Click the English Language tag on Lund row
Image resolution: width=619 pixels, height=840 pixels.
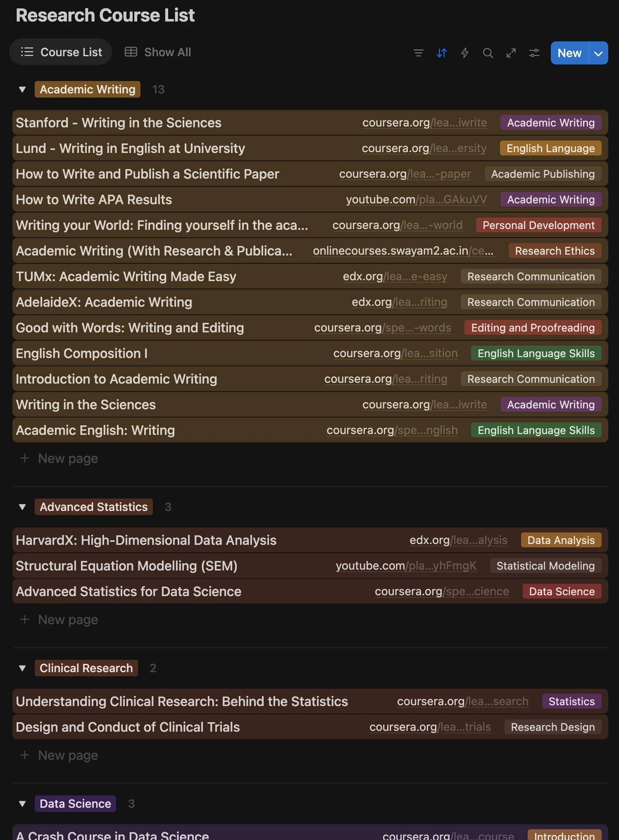pos(551,148)
